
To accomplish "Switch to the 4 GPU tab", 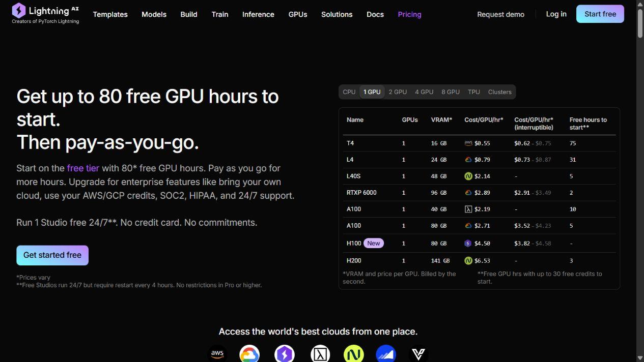I will 424,92.
